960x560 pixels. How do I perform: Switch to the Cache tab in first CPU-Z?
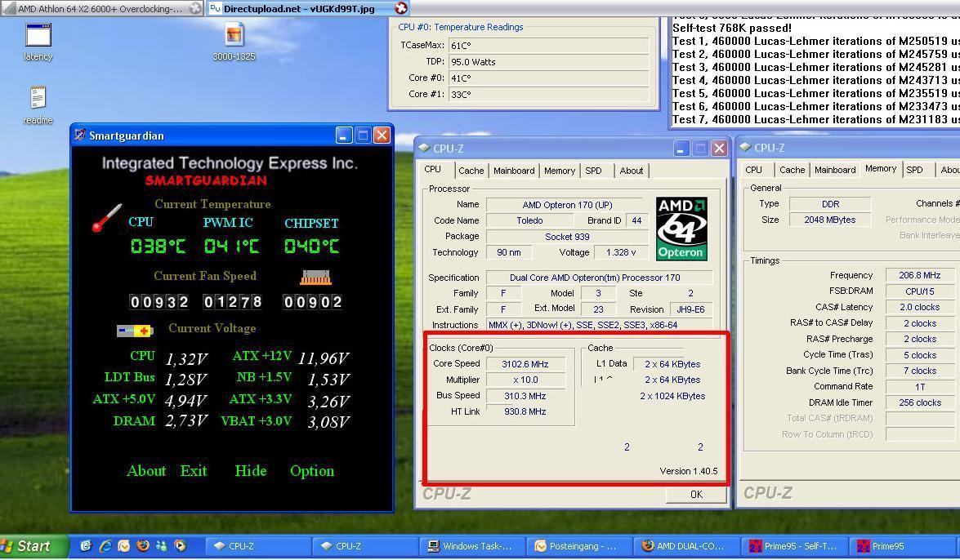point(471,171)
